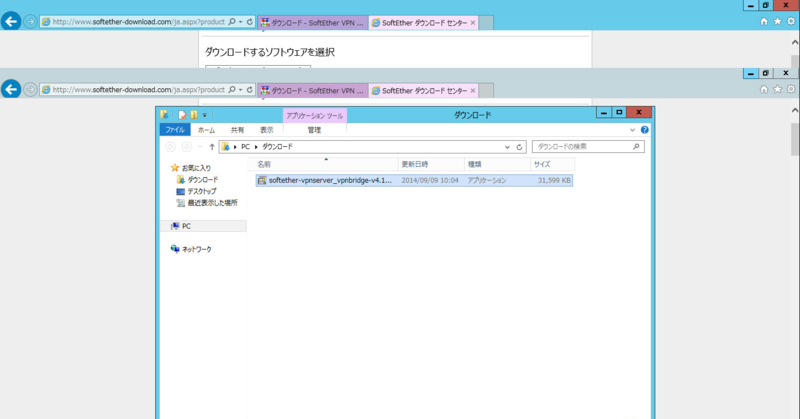Refresh the page in the topmost IE window
The image size is (800, 419).
pyautogui.click(x=249, y=22)
